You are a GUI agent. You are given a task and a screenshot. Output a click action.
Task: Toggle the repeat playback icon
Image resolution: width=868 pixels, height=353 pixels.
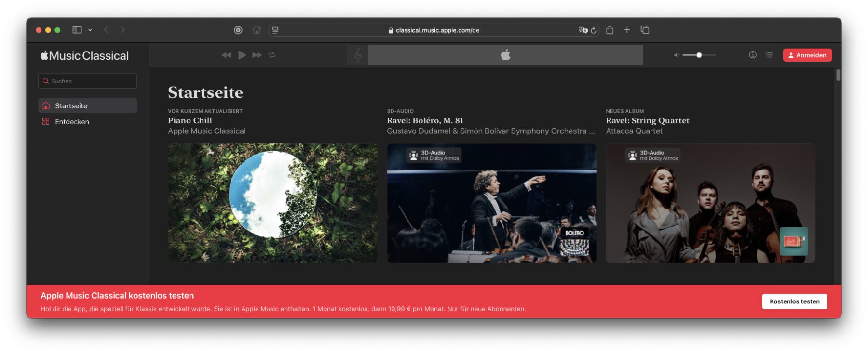coord(272,55)
